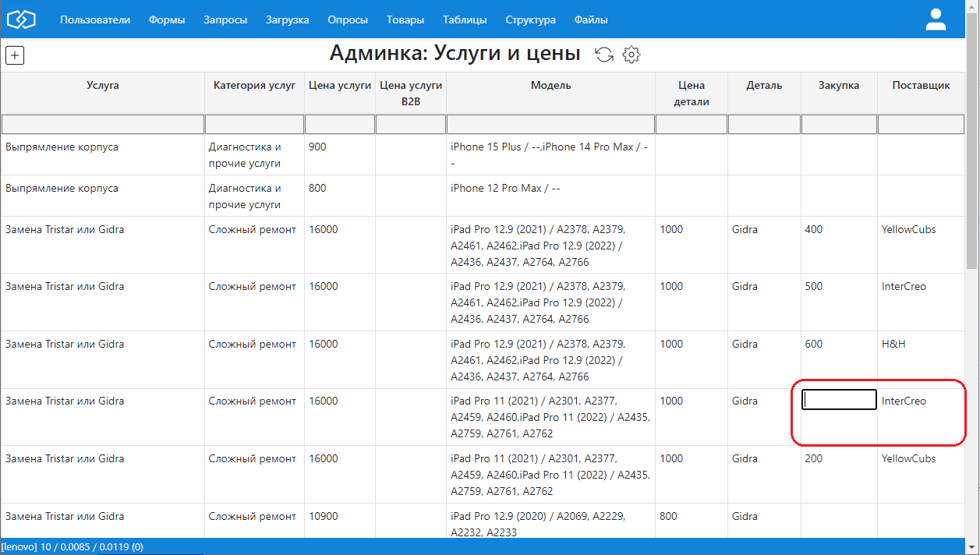Viewport: 980px width, 555px height.
Task: Select the purchase value 400 cell
Action: [839, 245]
